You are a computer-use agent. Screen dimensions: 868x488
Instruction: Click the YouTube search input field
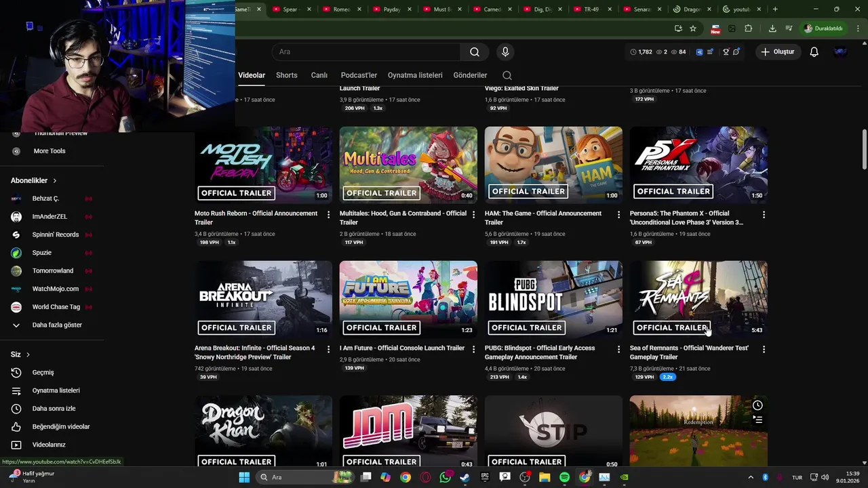366,52
